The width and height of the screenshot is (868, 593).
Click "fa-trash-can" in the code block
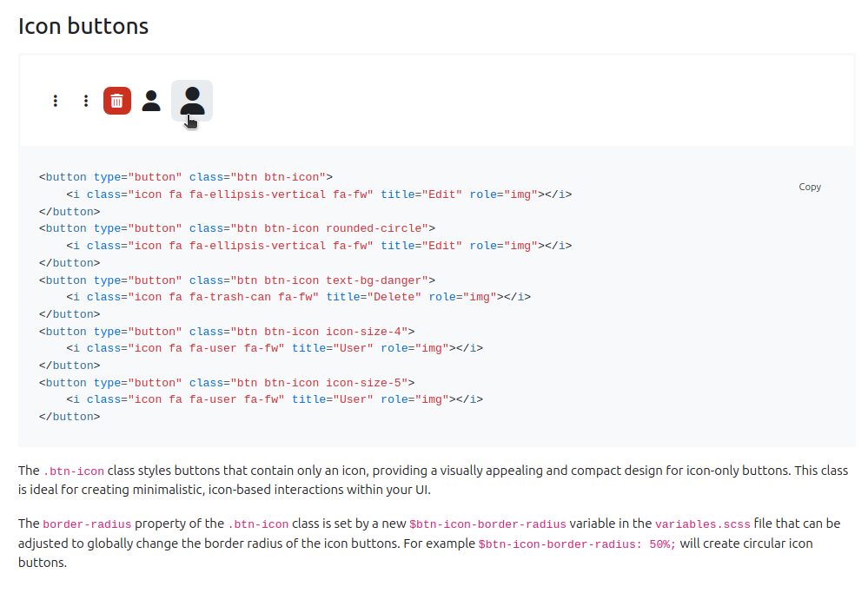pyautogui.click(x=230, y=297)
